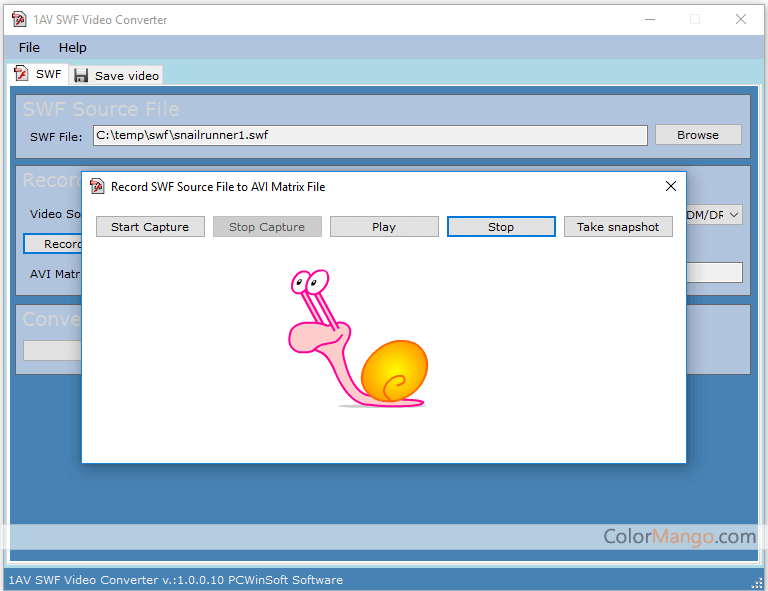
Task: Click the resize grip in the status bar corner
Action: click(x=757, y=582)
